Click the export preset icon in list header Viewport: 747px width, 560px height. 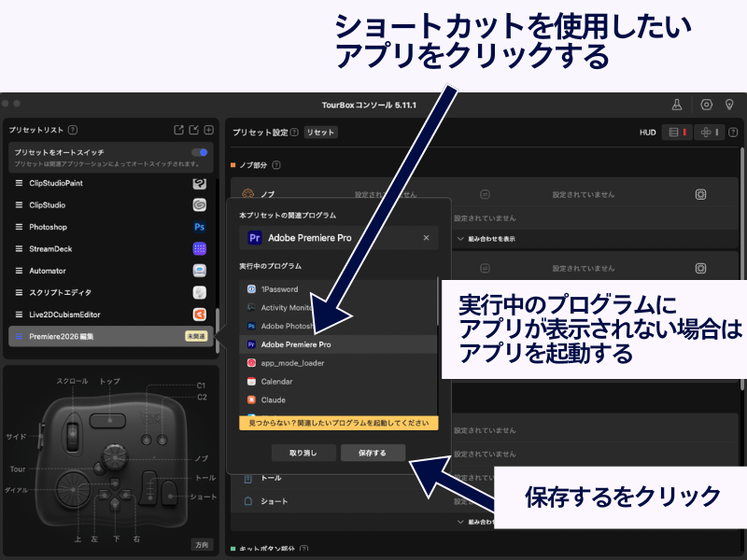tap(179, 131)
